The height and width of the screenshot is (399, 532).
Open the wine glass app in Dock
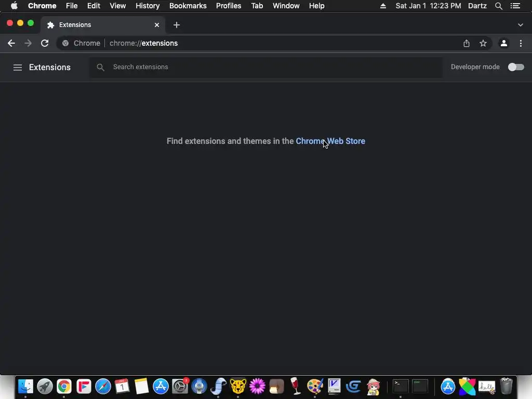(x=296, y=387)
